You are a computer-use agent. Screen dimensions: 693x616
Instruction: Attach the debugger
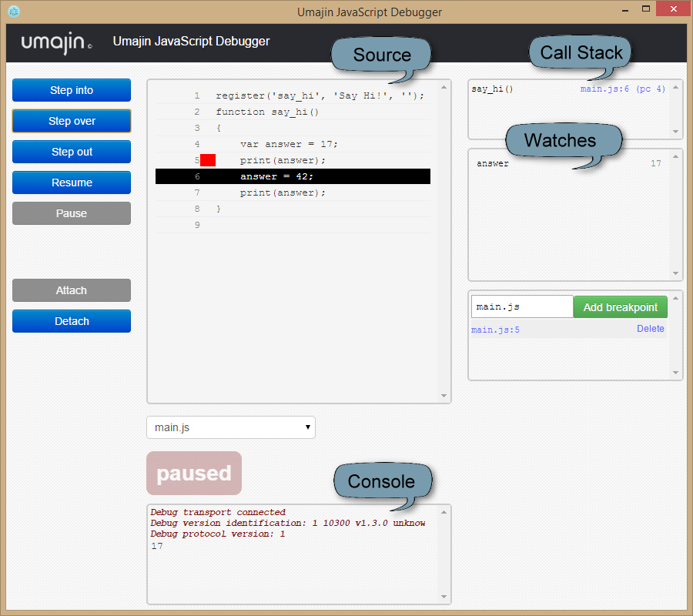(x=71, y=290)
